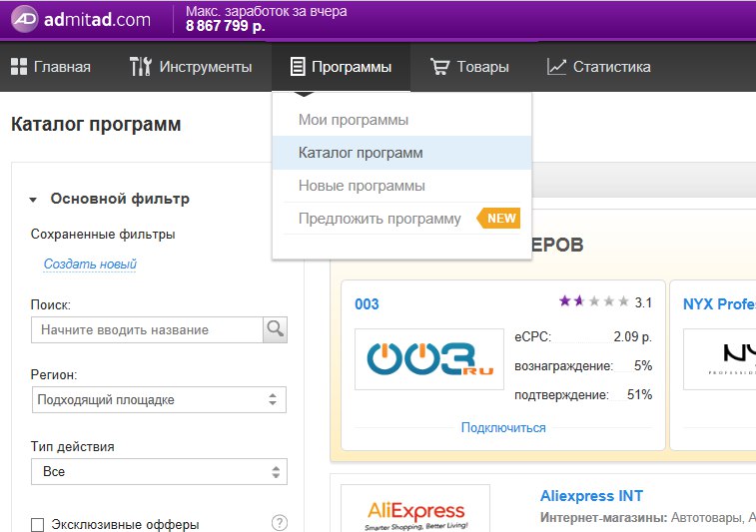
Task: Click the AliExpress logo thumbnail
Action: coord(415,510)
